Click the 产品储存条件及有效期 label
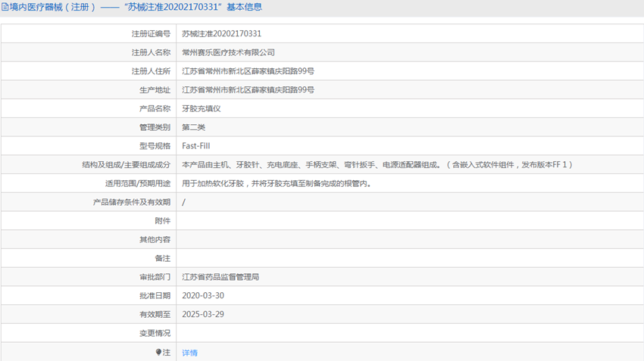The height and width of the screenshot is (361, 644). [x=131, y=202]
